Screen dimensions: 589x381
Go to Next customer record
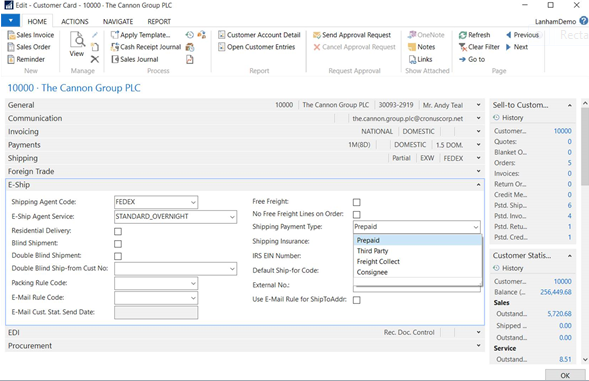pos(517,47)
